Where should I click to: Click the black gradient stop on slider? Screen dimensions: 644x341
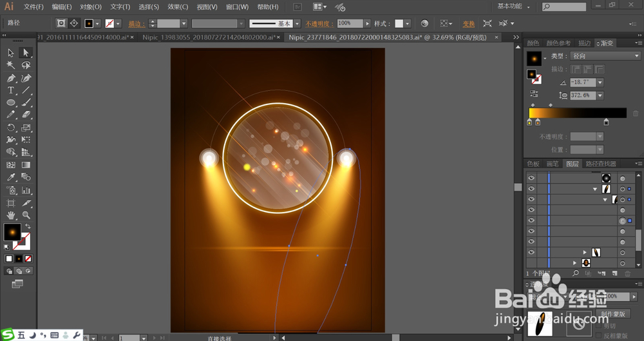[x=606, y=122]
